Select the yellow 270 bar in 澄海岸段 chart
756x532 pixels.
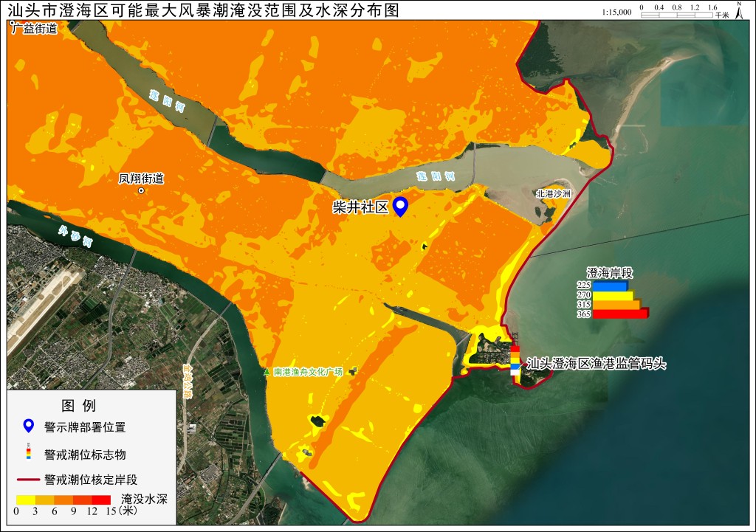click(x=613, y=295)
